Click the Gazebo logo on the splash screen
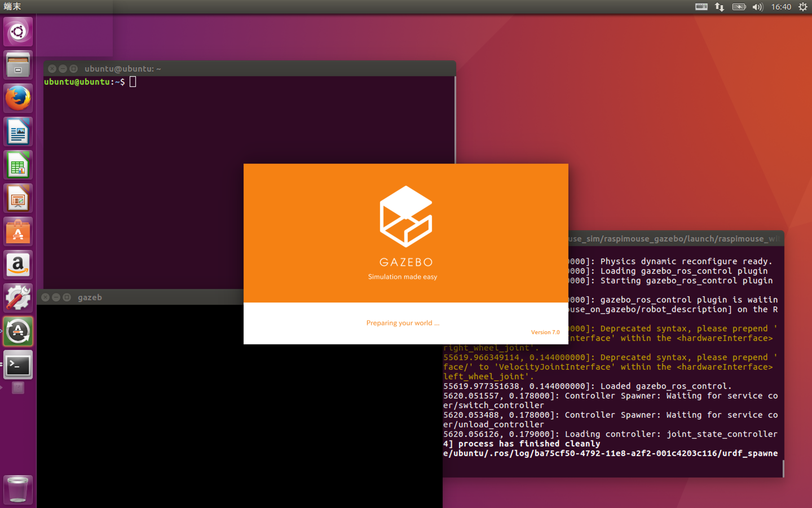Image resolution: width=812 pixels, height=508 pixels. tap(406, 216)
